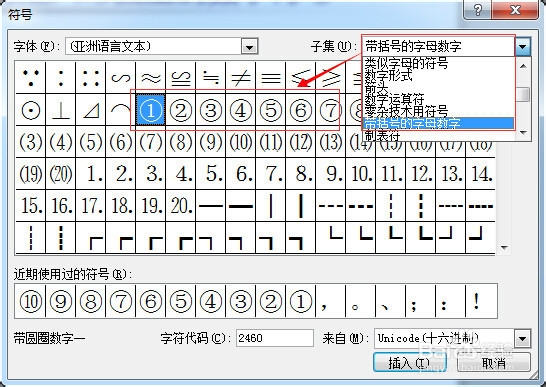This screenshot has height=387, width=546.
Task: Pick the colon from recently used symbols
Action: (451, 301)
